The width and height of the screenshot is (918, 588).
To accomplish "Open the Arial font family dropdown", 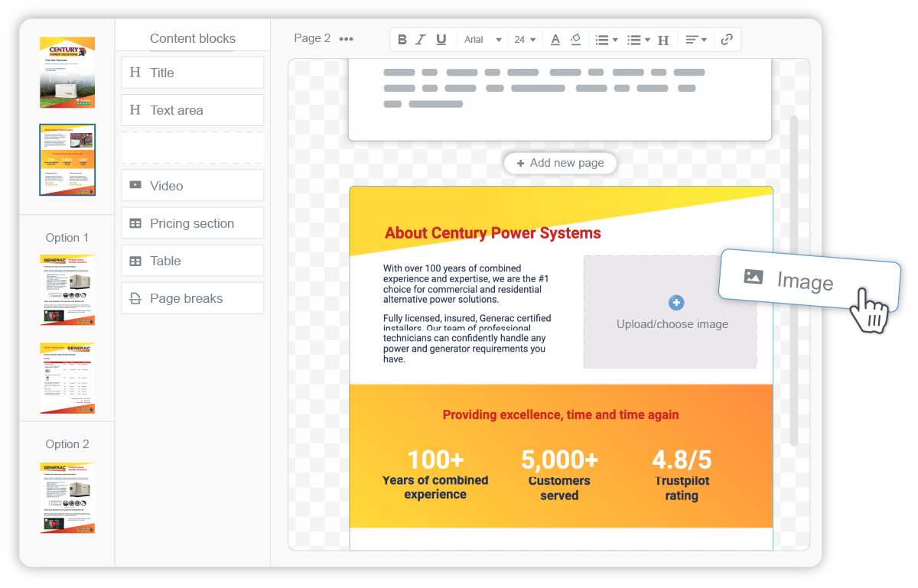I will pos(483,40).
